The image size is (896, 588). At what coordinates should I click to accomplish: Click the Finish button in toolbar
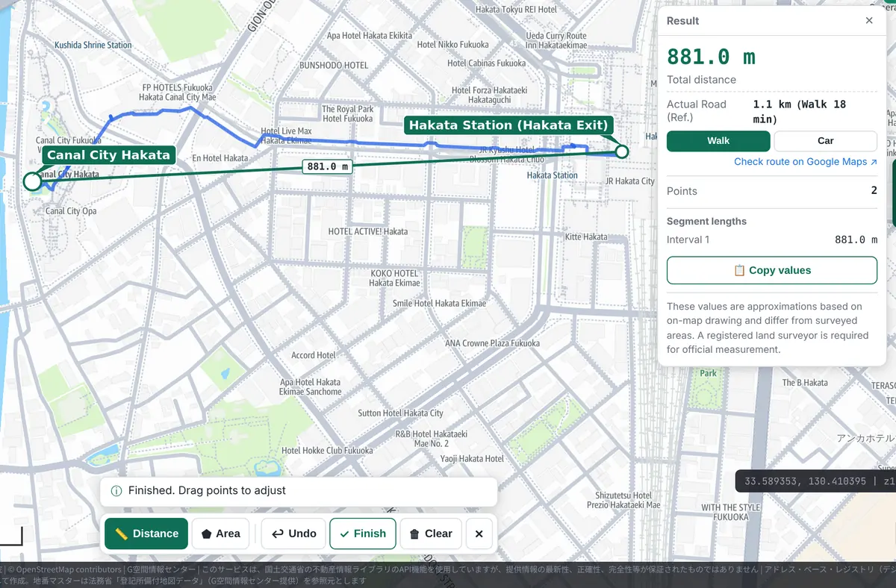[x=363, y=534]
